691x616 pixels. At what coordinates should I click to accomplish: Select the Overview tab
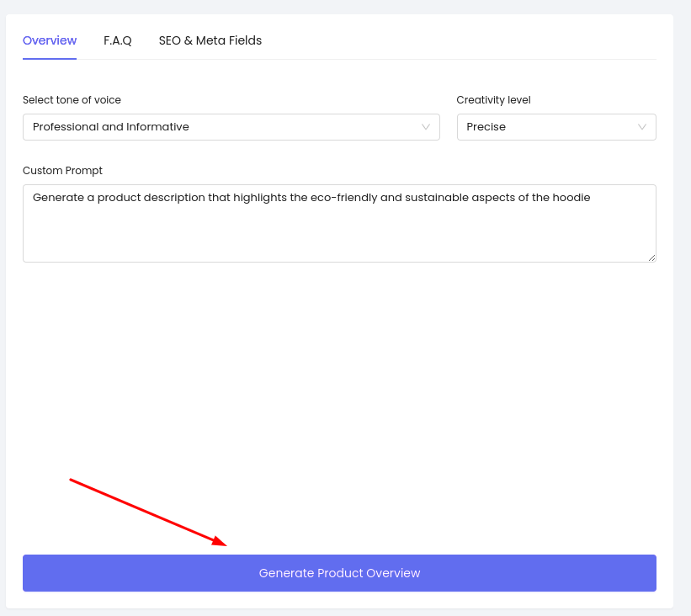[x=50, y=40]
